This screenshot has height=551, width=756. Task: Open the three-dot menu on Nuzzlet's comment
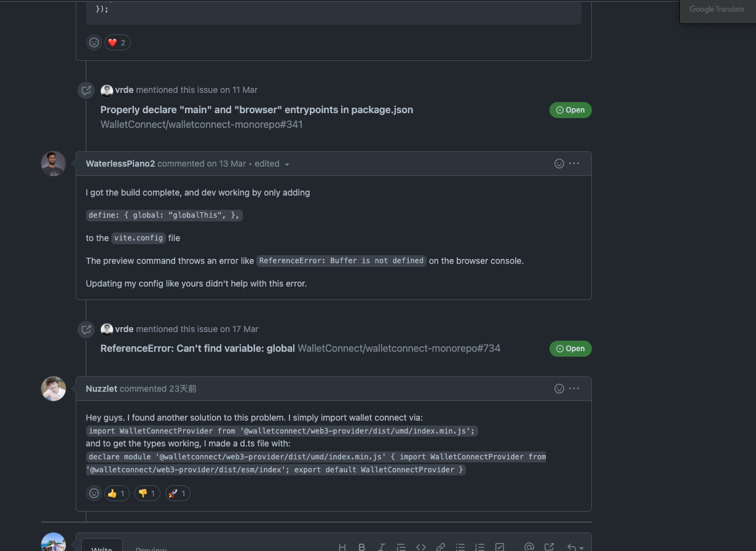tap(574, 389)
